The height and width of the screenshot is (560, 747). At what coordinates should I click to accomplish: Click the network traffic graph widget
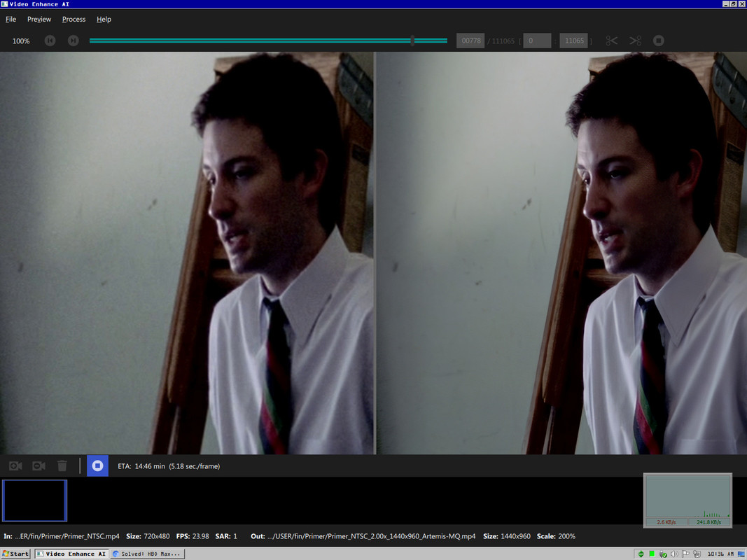pyautogui.click(x=687, y=500)
